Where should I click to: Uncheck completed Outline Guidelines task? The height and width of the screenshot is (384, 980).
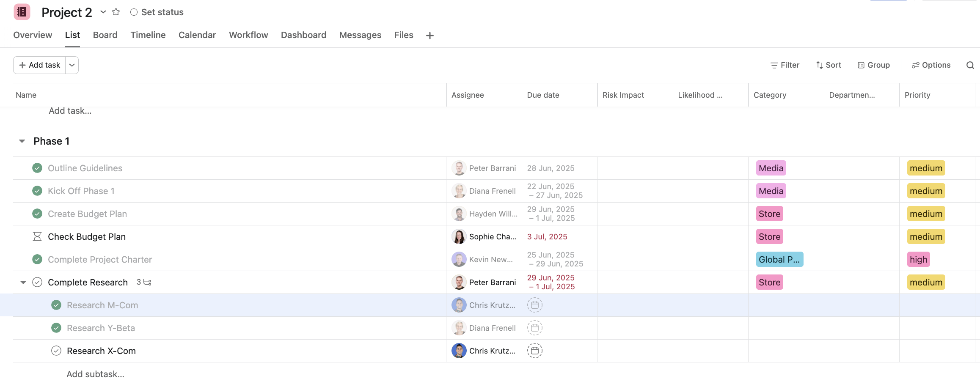(37, 168)
